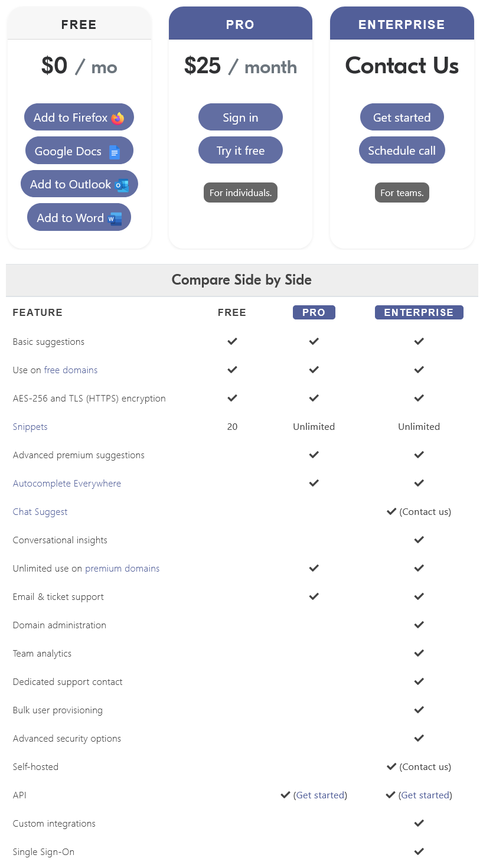Click the checkmark for Chat Suggest under ENTERPRISE

(x=391, y=511)
